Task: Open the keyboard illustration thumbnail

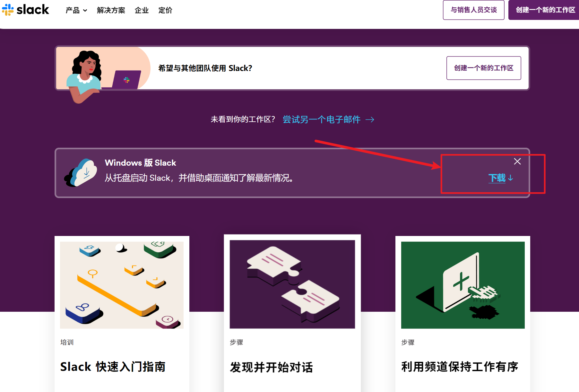Action: (122, 285)
